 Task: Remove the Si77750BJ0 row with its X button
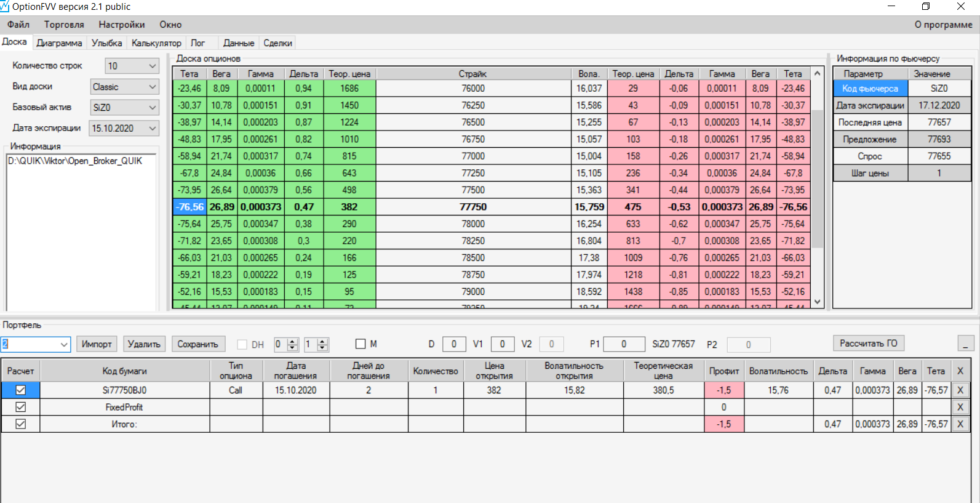coord(960,390)
